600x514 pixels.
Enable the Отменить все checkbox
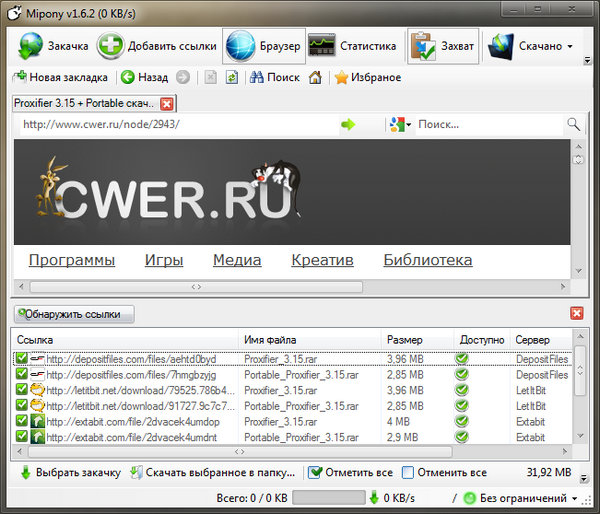408,472
